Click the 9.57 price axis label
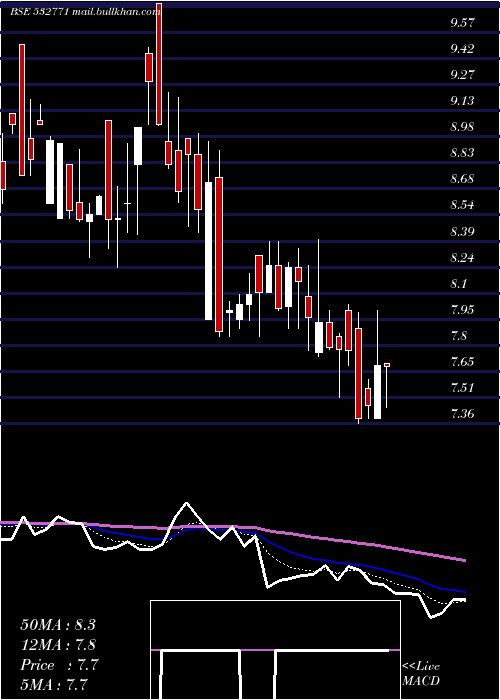 click(x=462, y=23)
